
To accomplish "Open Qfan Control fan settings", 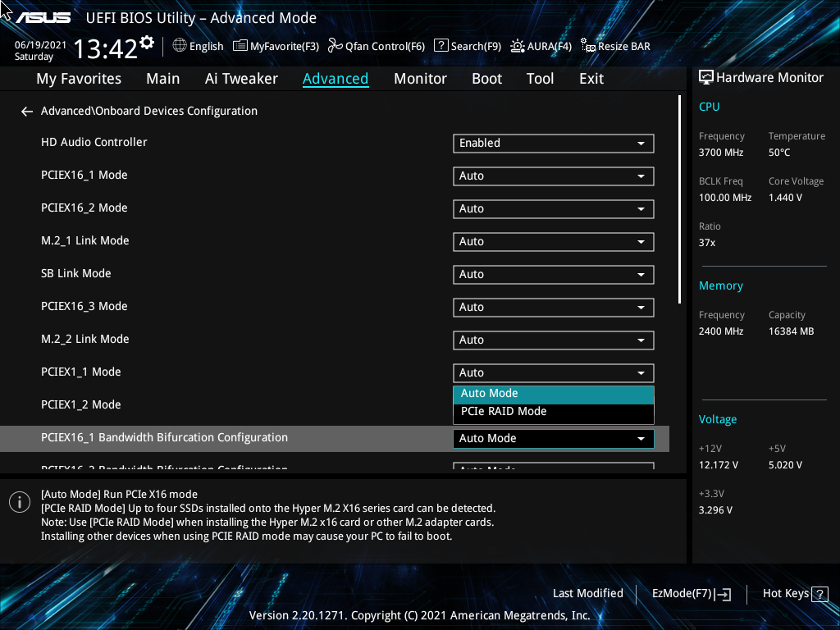I will point(376,46).
